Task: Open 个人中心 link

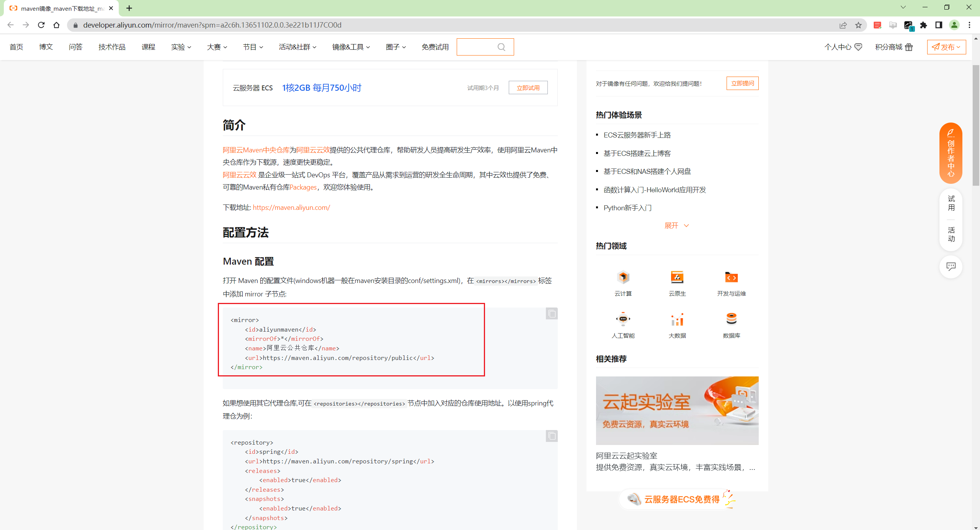Action: (843, 47)
